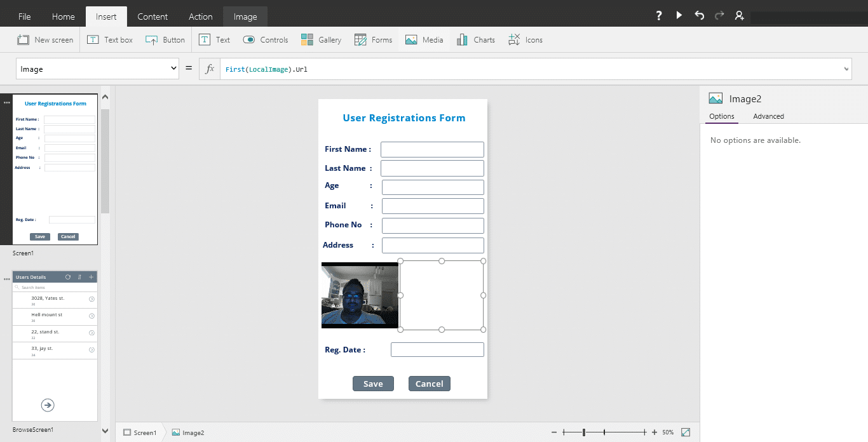The height and width of the screenshot is (442, 868).
Task: Click the zoom slider handle
Action: [584, 432]
